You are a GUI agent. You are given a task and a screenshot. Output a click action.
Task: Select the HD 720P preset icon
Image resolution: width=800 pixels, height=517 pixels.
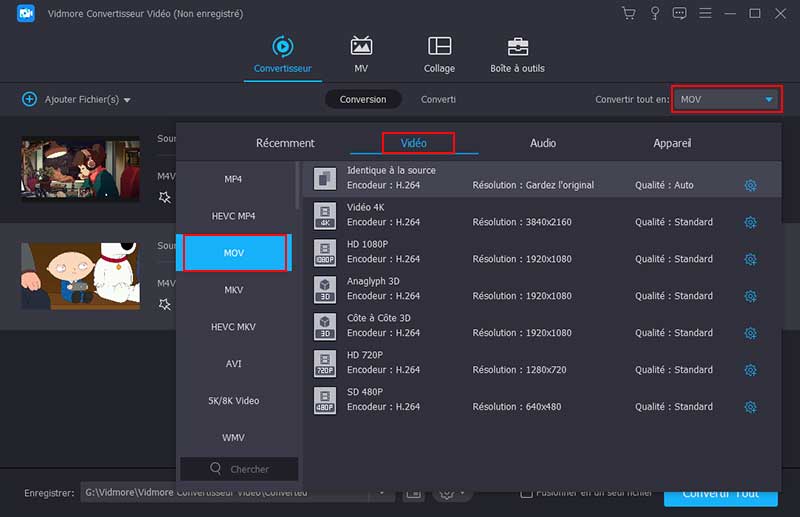pos(325,363)
